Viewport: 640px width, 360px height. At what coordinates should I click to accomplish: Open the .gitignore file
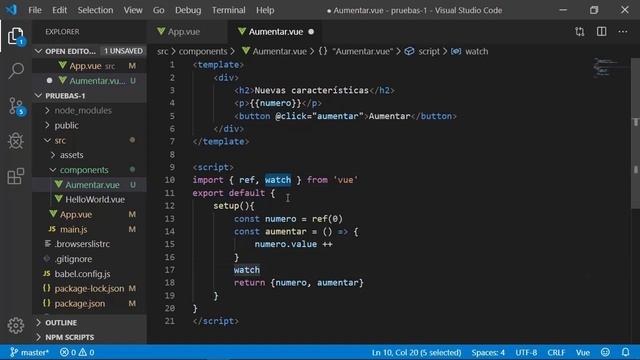coord(89,259)
